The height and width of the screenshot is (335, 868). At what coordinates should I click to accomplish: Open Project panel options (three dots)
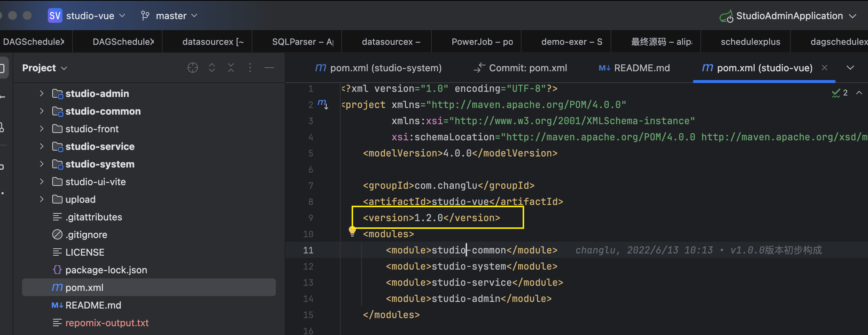coord(250,68)
